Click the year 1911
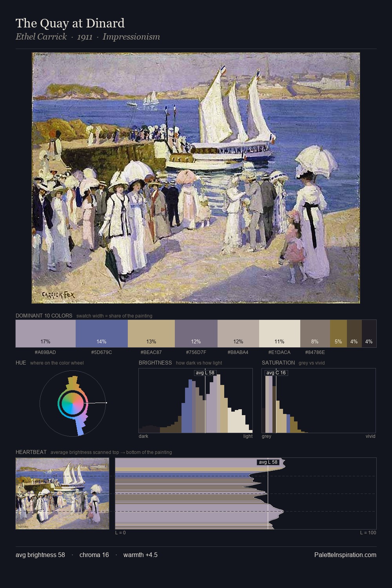This screenshot has width=392, height=588. pos(85,37)
